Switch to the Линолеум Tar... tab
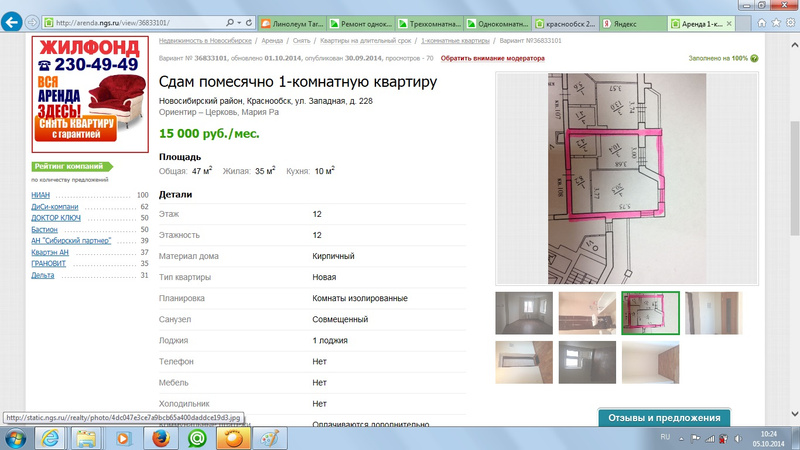The width and height of the screenshot is (800, 450). click(x=292, y=23)
